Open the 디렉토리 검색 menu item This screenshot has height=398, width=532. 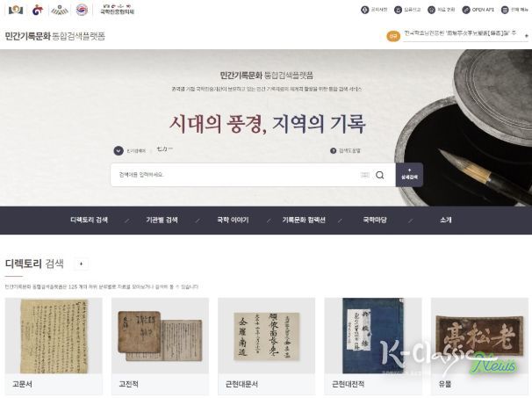(x=89, y=220)
